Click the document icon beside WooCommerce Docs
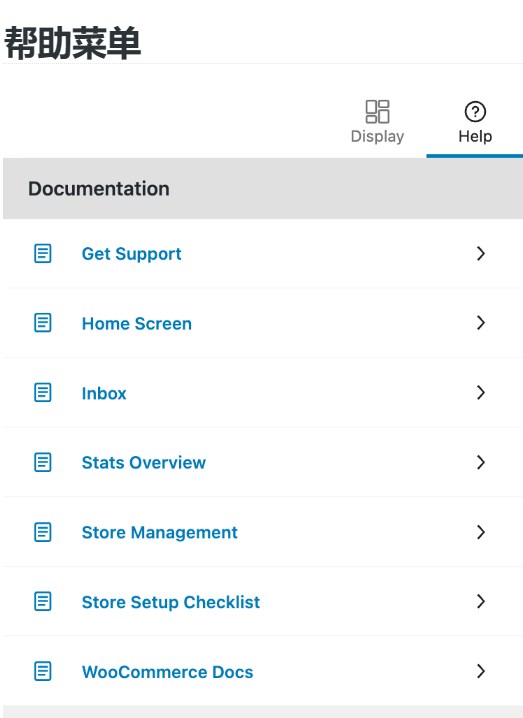The width and height of the screenshot is (523, 718). point(43,671)
